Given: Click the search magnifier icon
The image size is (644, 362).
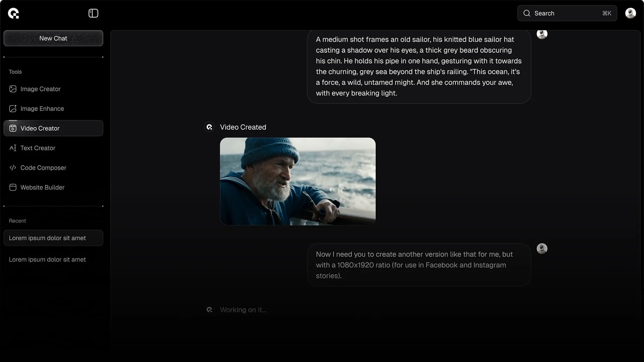Looking at the screenshot, I should [526, 13].
